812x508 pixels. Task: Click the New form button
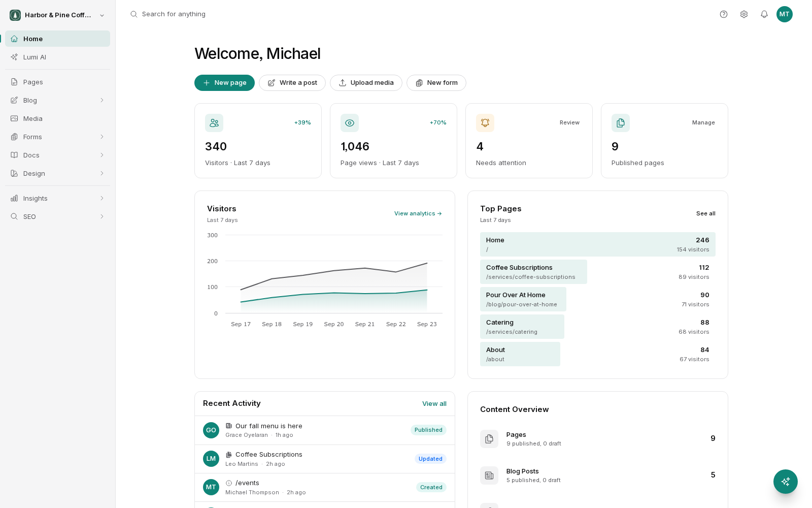tap(436, 83)
